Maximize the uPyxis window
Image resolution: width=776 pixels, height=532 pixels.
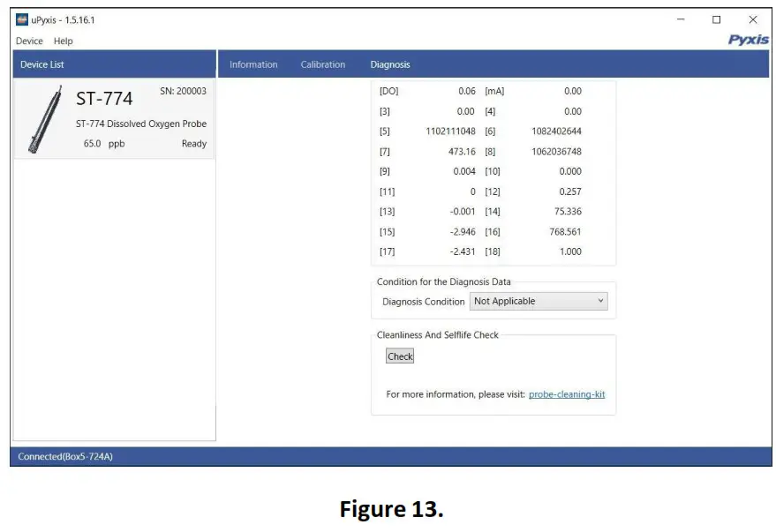pos(716,19)
